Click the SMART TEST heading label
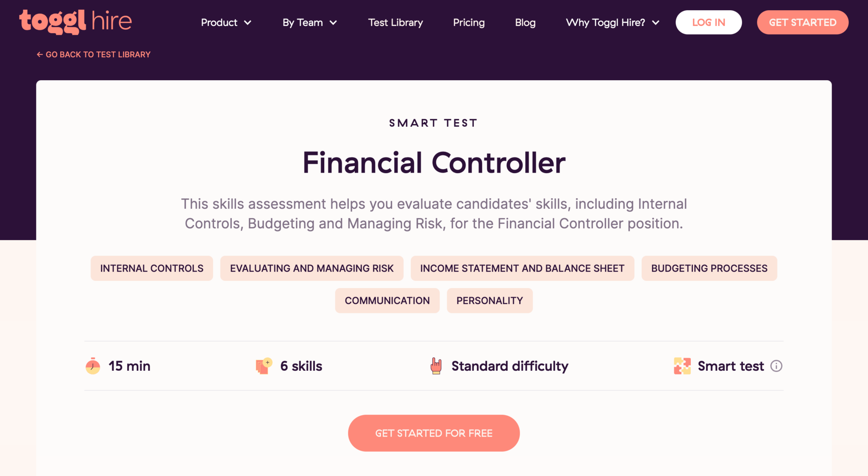Image resolution: width=868 pixels, height=476 pixels. (x=433, y=123)
